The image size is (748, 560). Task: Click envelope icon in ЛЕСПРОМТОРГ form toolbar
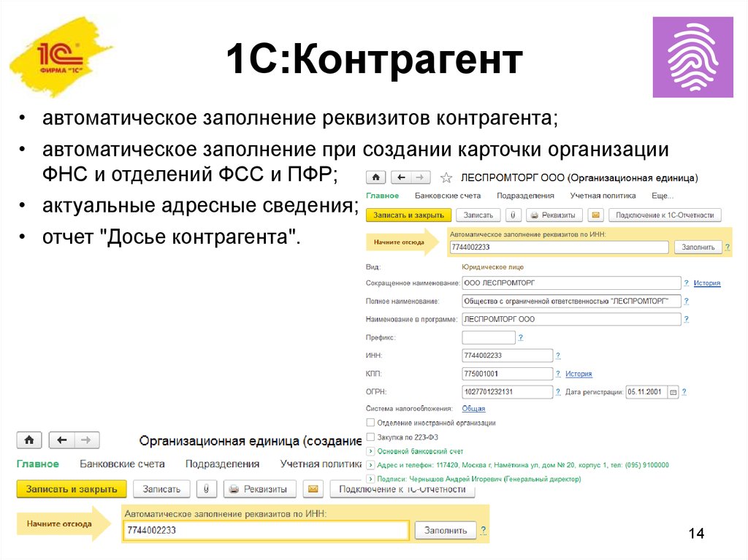point(595,215)
